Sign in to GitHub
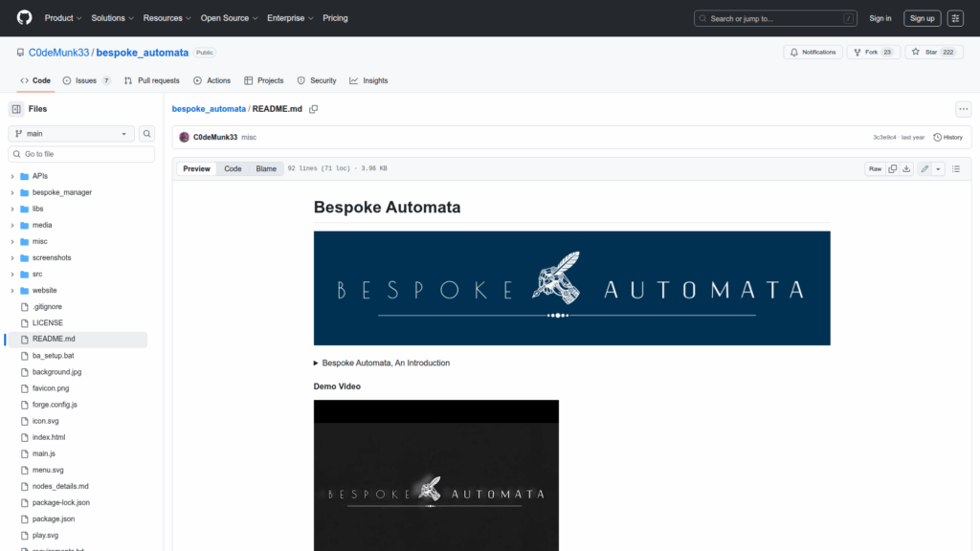The width and height of the screenshot is (980, 551). click(x=880, y=18)
